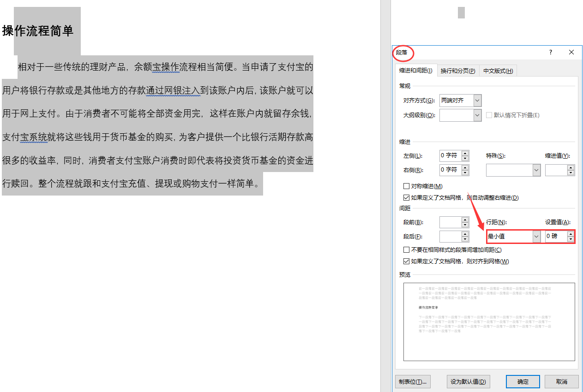Close the 段落 dialog with the X

(x=571, y=53)
